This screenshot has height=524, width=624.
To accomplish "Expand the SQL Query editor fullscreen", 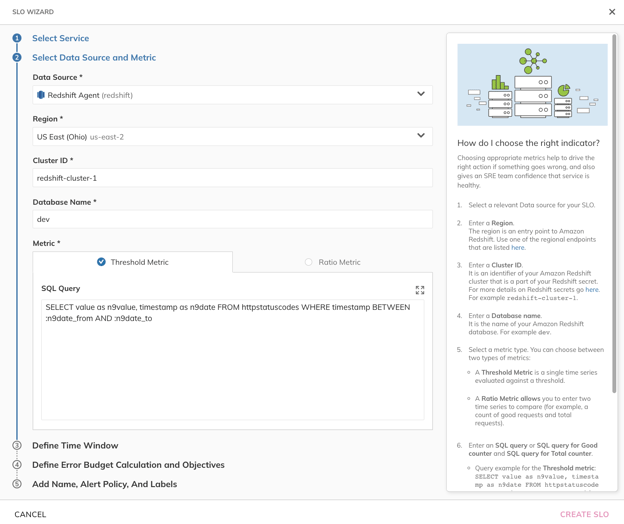I will click(420, 290).
